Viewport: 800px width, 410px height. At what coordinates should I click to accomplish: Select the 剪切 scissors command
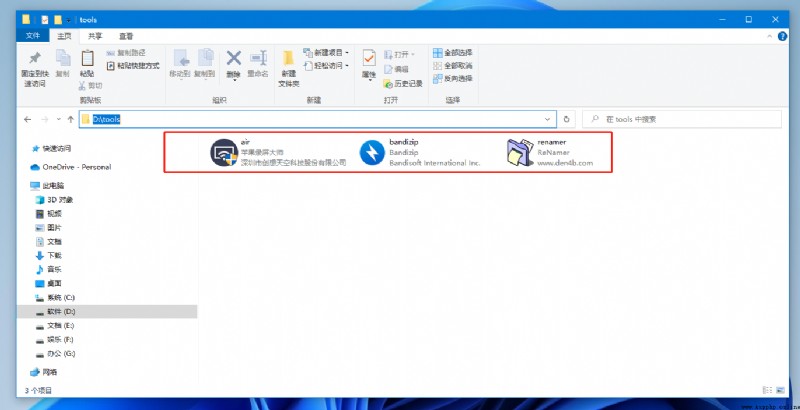(x=90, y=85)
